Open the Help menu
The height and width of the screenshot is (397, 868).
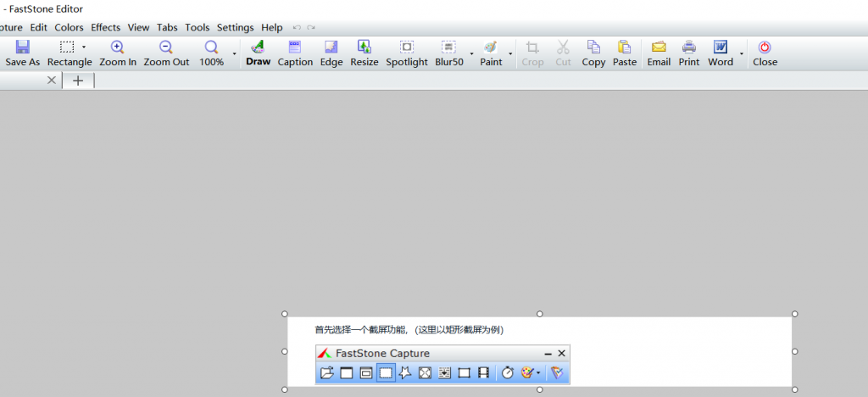coord(272,27)
